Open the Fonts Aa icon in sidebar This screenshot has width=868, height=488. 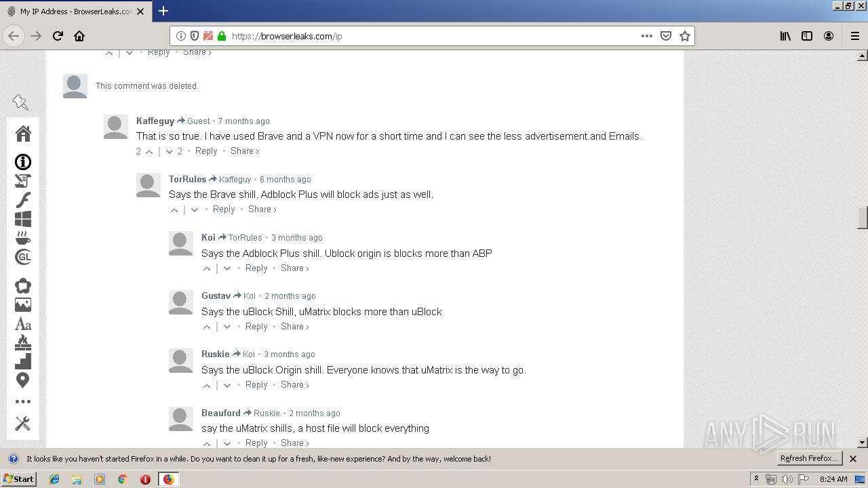(x=23, y=324)
